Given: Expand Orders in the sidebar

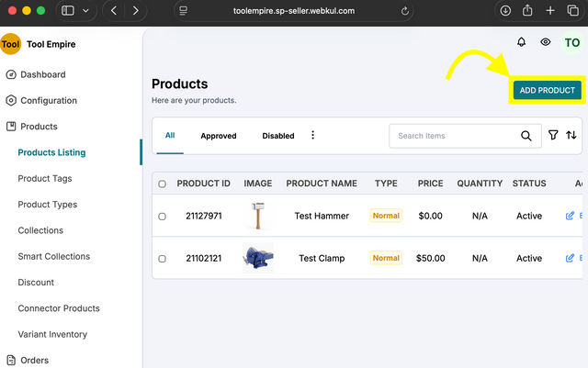Looking at the screenshot, I should click(35, 360).
